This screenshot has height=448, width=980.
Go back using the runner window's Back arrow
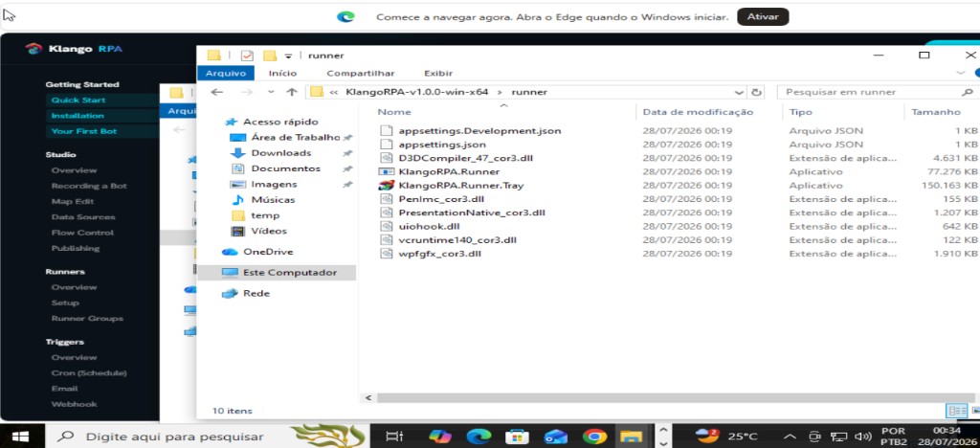pyautogui.click(x=216, y=92)
